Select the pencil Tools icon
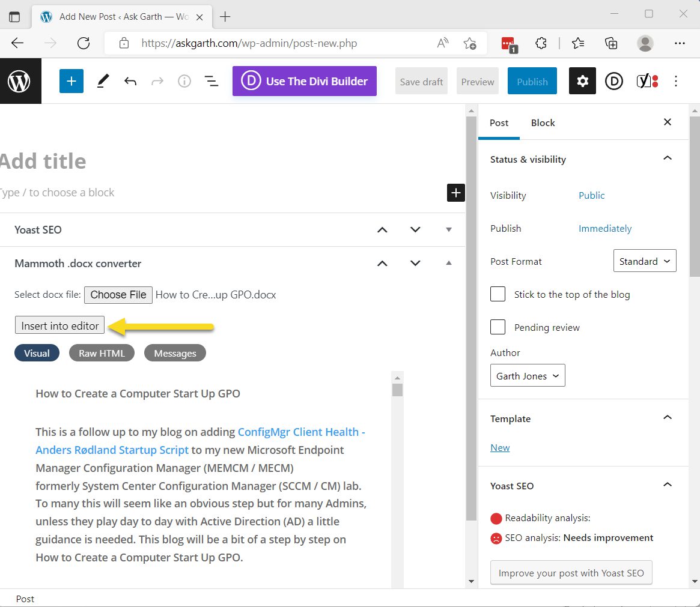The image size is (700, 607). pyautogui.click(x=103, y=81)
